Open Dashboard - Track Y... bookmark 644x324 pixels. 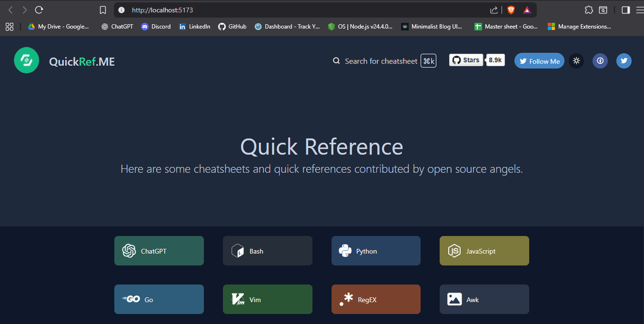(287, 27)
